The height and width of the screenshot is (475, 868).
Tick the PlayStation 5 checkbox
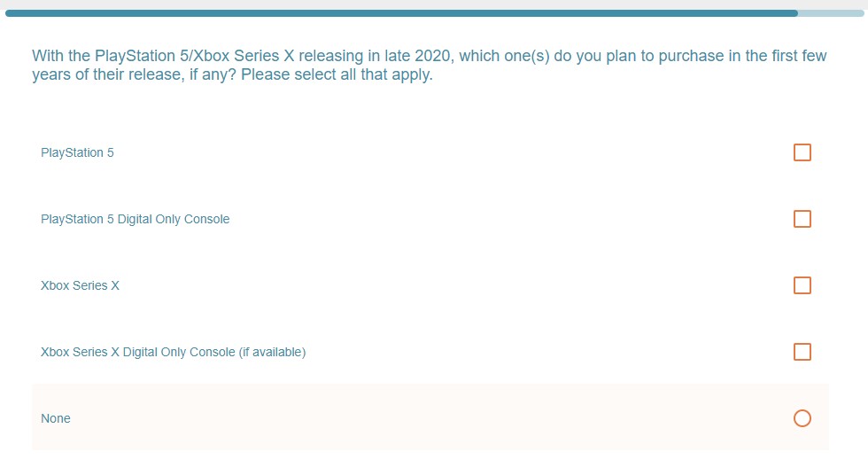[x=802, y=152]
